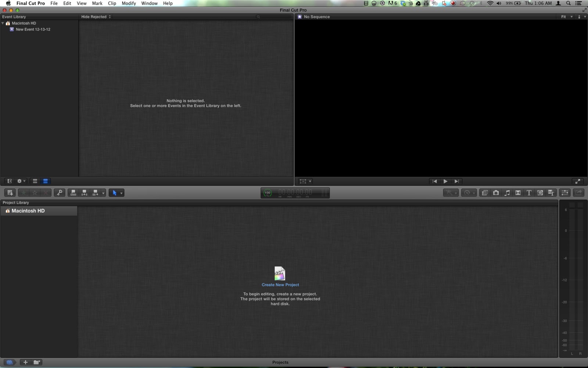The image size is (588, 368).
Task: Open Notification Center list icon
Action: pos(578,3)
